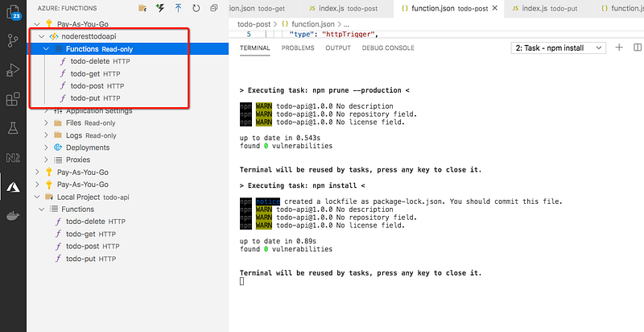Click the Files folder icon
This screenshot has height=332, width=644.
(58, 122)
